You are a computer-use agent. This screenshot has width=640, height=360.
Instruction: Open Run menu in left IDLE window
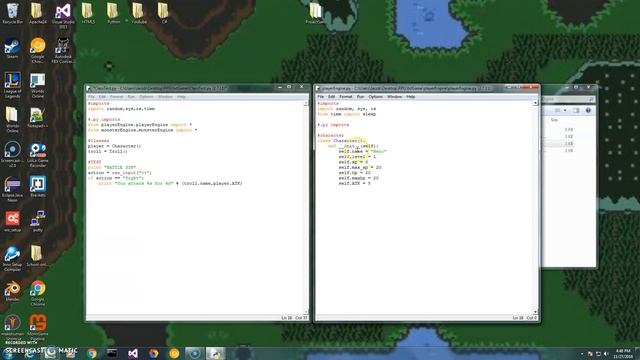131,97
